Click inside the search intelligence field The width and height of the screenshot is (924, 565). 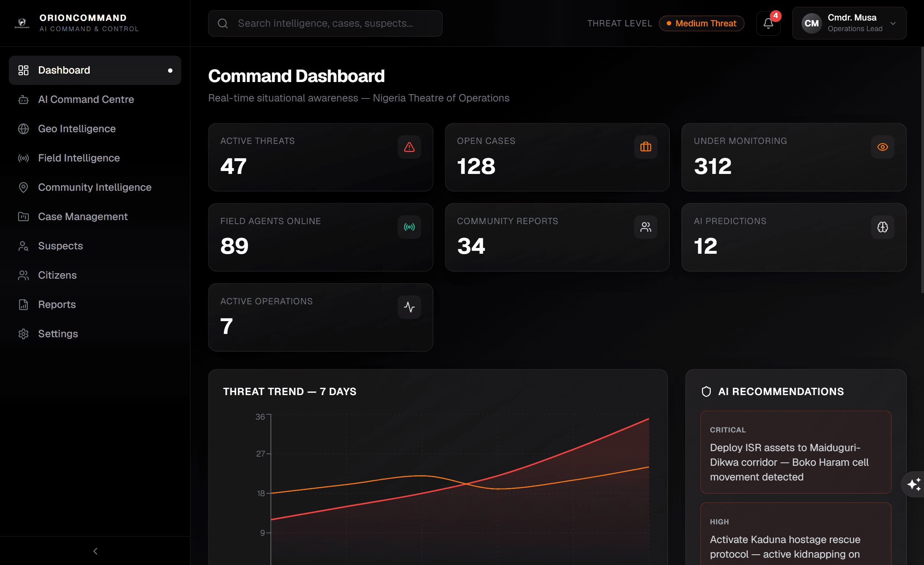point(325,23)
